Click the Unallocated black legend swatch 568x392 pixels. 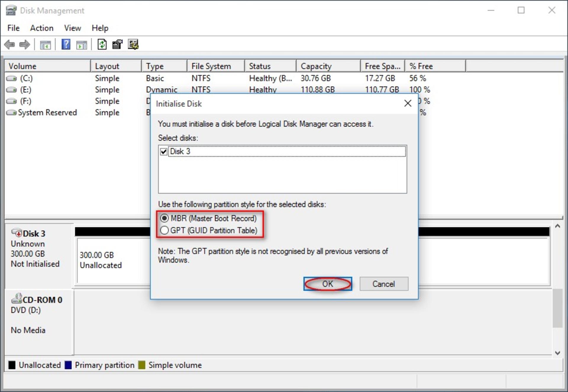pos(12,365)
